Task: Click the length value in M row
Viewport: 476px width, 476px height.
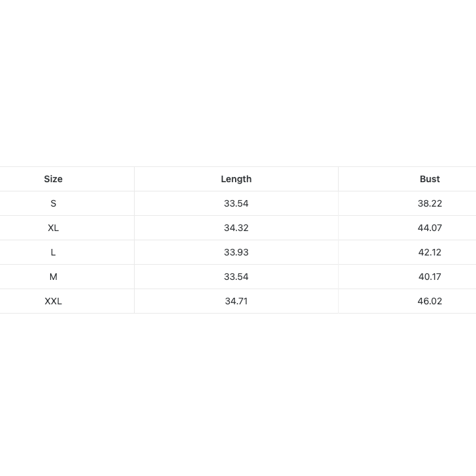Action: [236, 277]
